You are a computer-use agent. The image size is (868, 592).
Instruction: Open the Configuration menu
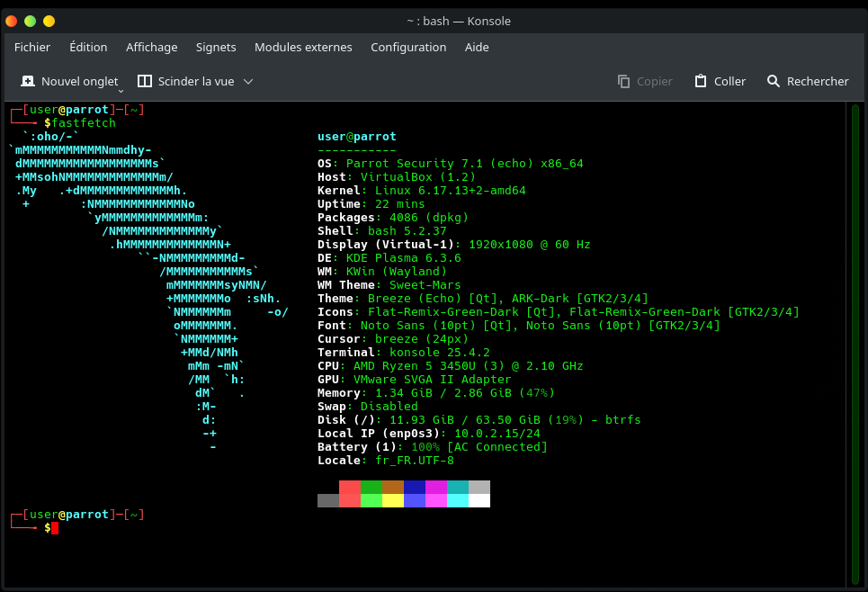click(x=408, y=47)
